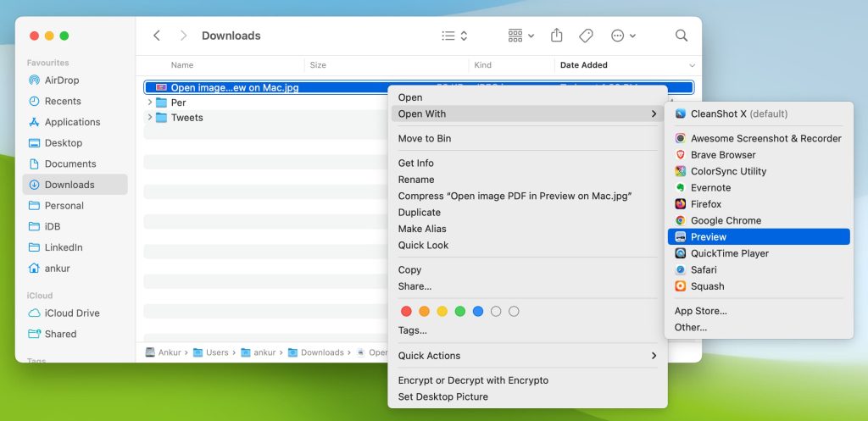Choose Make Alias in the context menu

(x=527, y=229)
